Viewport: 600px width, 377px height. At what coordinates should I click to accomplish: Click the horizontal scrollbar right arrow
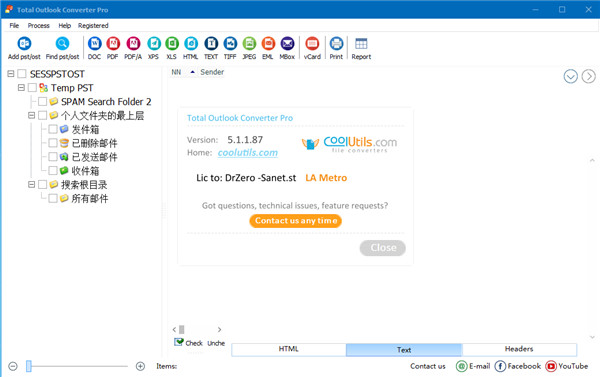point(219,330)
